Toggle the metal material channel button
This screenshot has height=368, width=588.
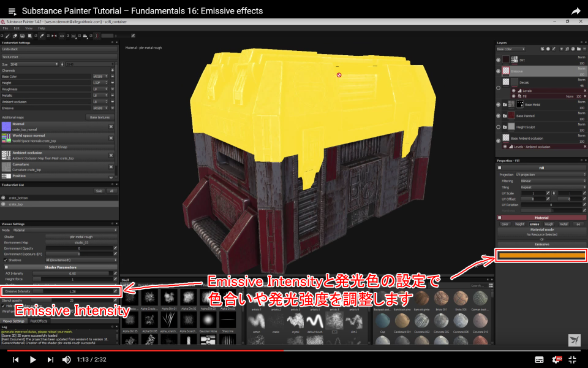563,224
